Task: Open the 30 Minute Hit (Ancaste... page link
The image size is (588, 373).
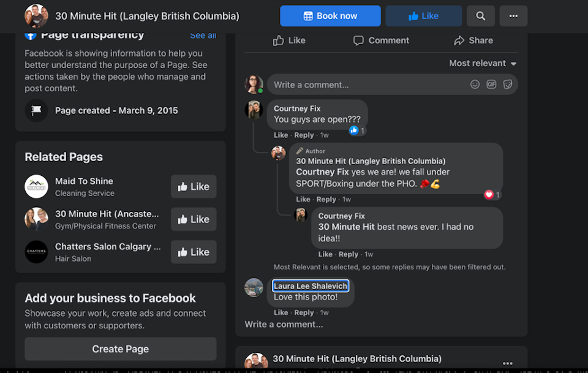Action: [107, 214]
